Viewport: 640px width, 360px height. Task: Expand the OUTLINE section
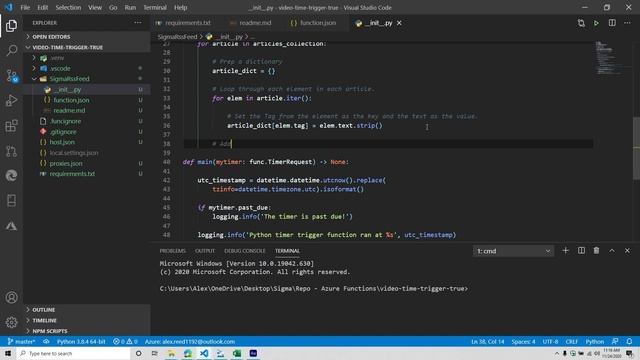[x=87, y=310]
